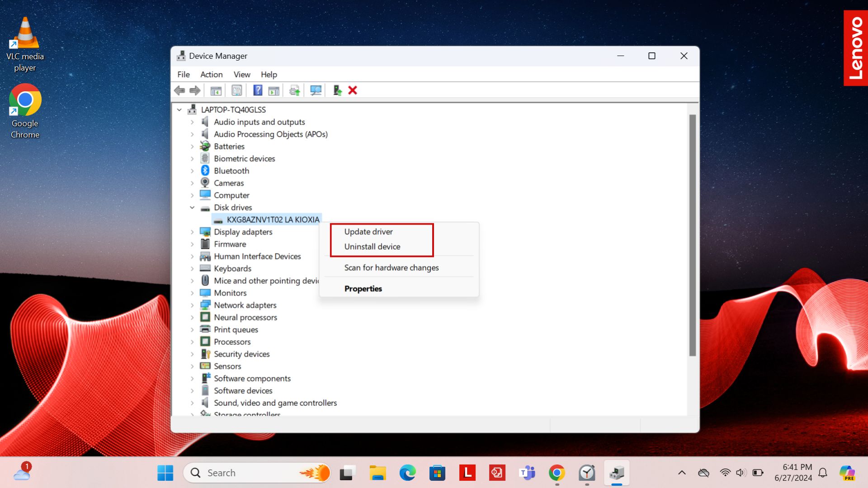The image size is (868, 488).
Task: Expand the Display adapters category
Action: 192,231
